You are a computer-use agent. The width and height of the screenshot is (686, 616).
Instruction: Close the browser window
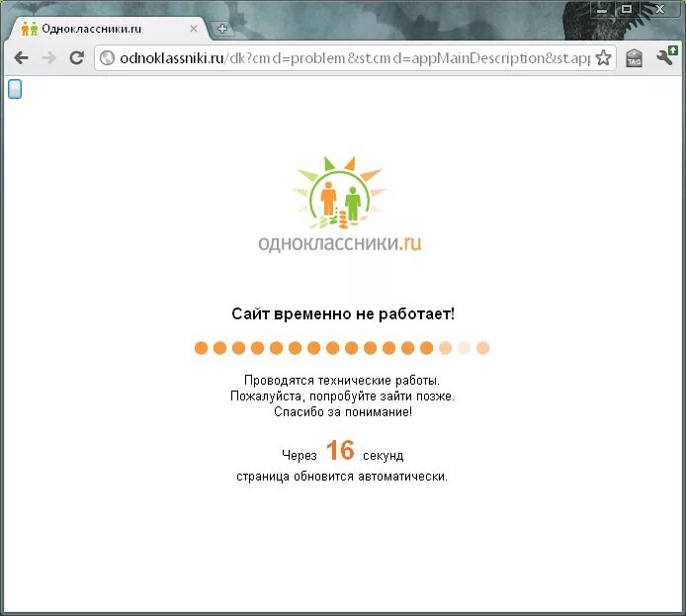(x=660, y=10)
